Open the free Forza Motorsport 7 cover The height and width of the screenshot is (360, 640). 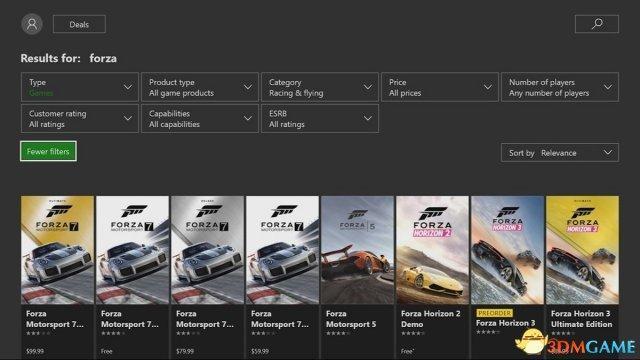click(132, 250)
